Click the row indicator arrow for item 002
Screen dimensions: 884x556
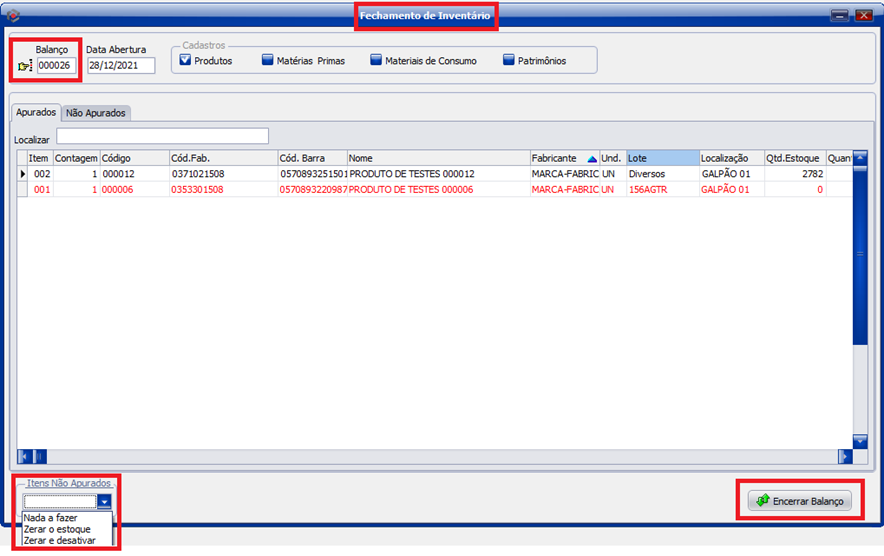22,174
